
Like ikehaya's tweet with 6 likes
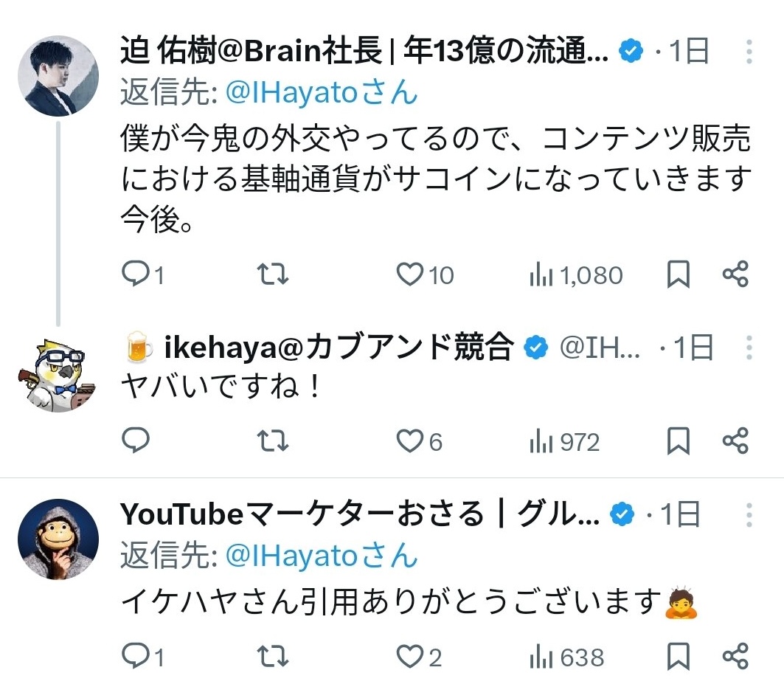click(408, 441)
